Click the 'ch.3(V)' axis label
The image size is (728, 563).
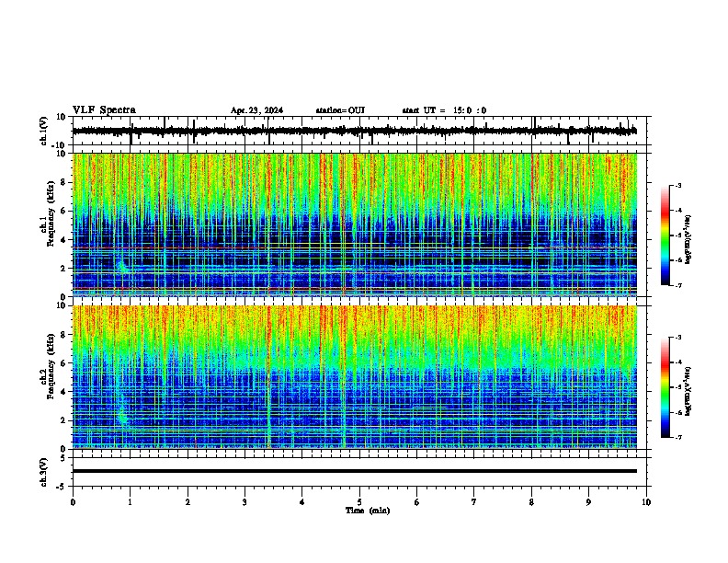(44, 473)
